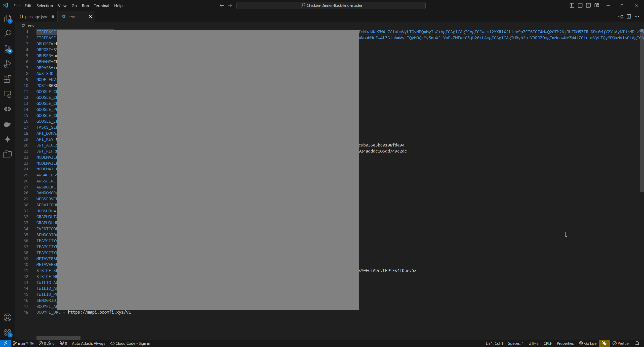
Task: Open the Search view icon
Action: 8,34
